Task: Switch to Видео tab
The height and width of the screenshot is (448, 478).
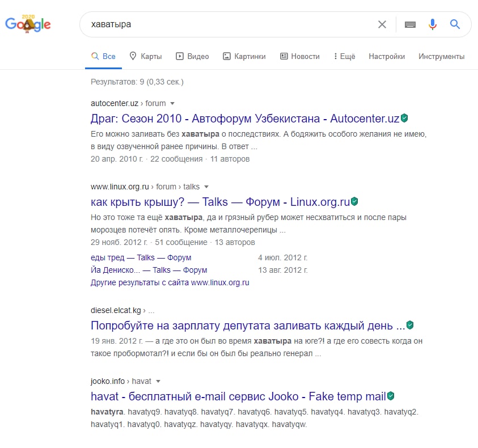Action: click(192, 56)
